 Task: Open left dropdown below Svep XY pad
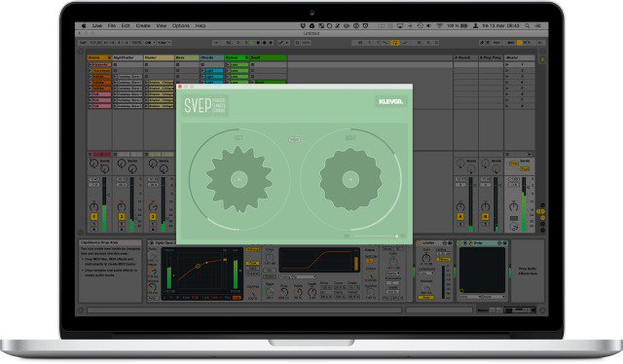pyautogui.click(x=470, y=297)
